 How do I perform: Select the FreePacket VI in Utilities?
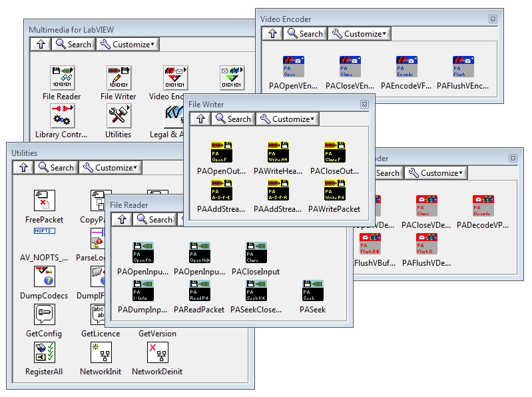point(45,200)
